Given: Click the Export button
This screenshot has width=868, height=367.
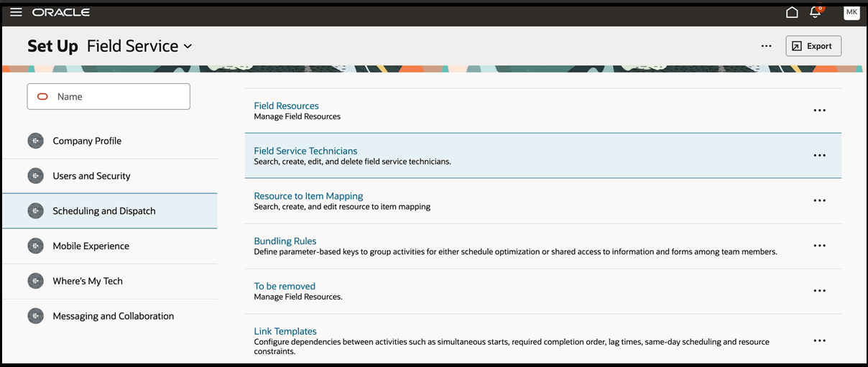Looking at the screenshot, I should 813,46.
